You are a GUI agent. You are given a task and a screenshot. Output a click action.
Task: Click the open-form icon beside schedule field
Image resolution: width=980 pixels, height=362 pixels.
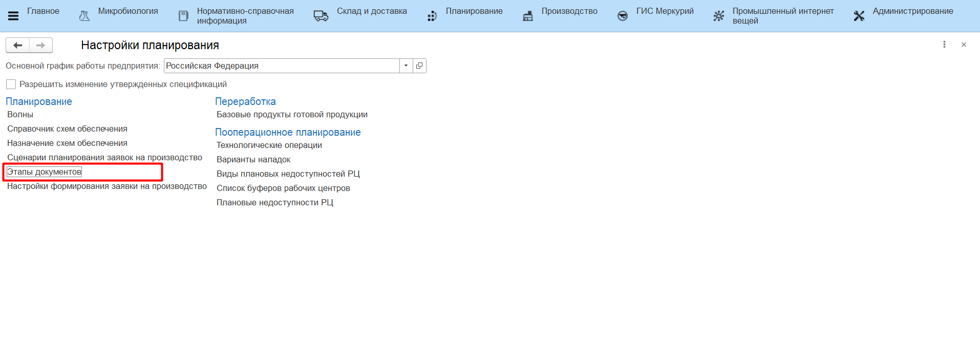(x=419, y=66)
